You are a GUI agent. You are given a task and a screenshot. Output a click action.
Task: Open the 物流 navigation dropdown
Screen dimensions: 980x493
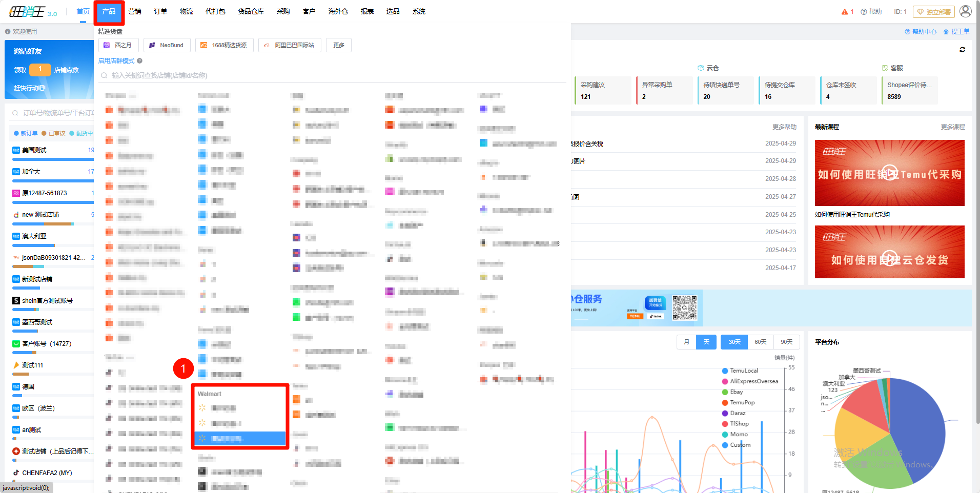[x=187, y=11]
